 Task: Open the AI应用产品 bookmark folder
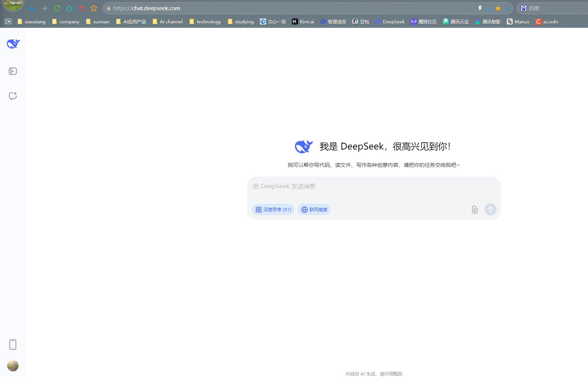[131, 22]
